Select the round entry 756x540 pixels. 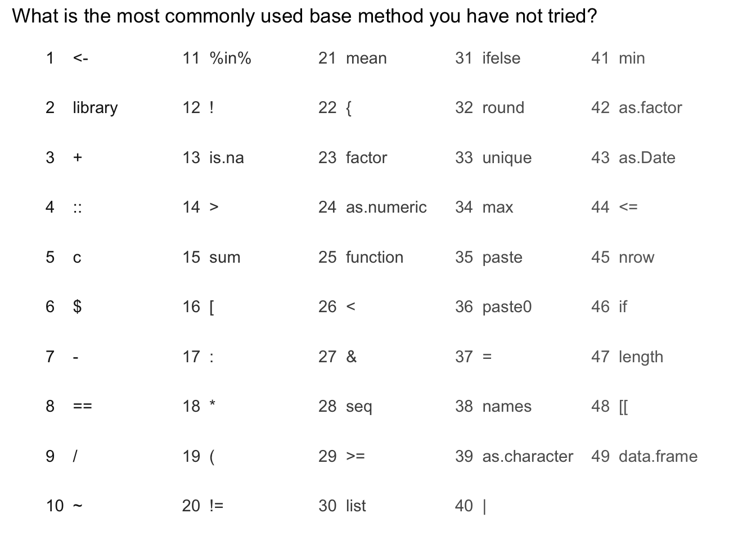[x=503, y=107]
